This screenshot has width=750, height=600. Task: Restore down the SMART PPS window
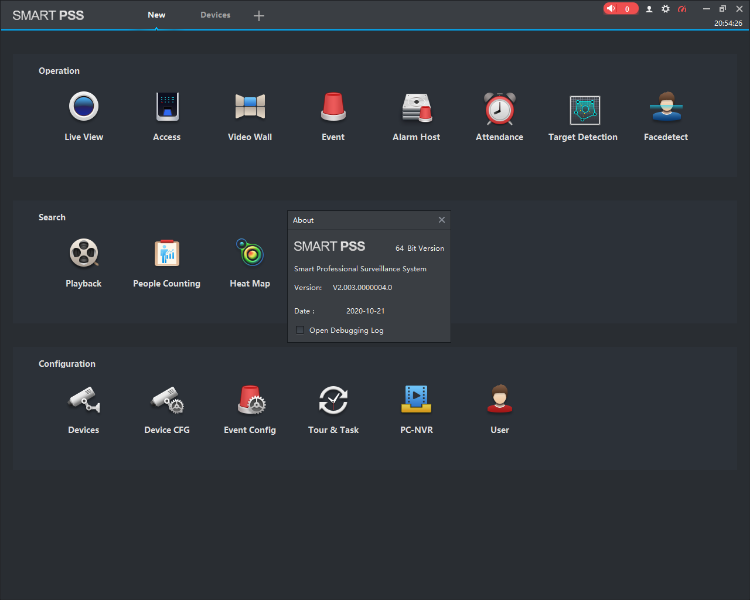point(722,9)
